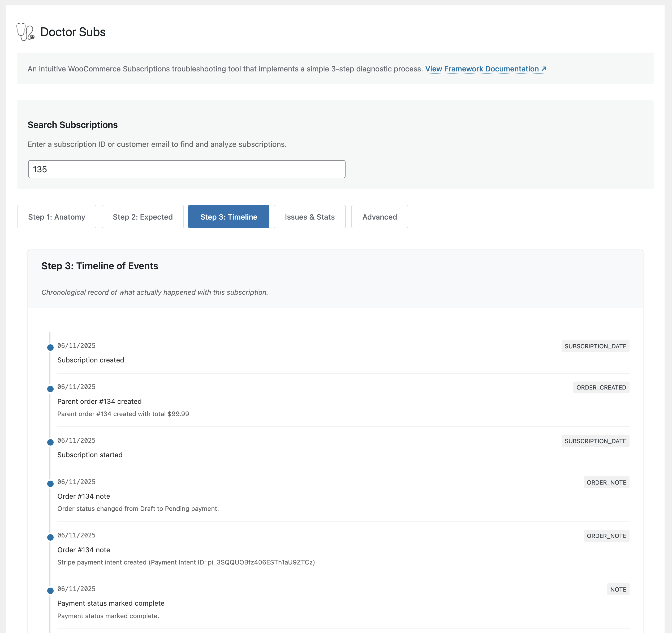Click the Doctor Subs stethoscope logo
672x633 pixels.
pos(25,32)
